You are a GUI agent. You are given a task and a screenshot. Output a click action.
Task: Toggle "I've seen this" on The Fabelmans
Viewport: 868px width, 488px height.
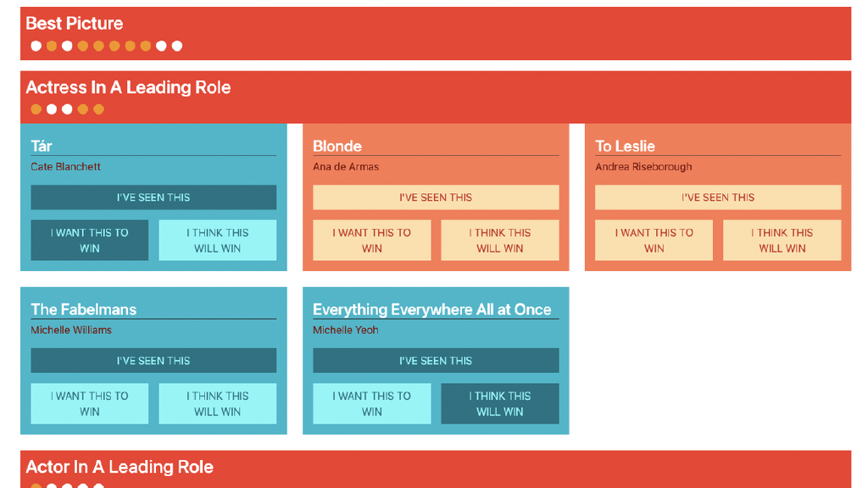(x=153, y=361)
